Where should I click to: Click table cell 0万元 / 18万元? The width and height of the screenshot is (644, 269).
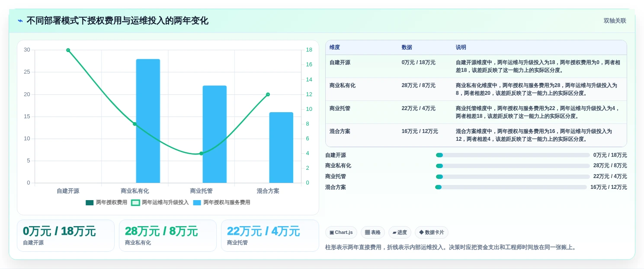click(419, 62)
